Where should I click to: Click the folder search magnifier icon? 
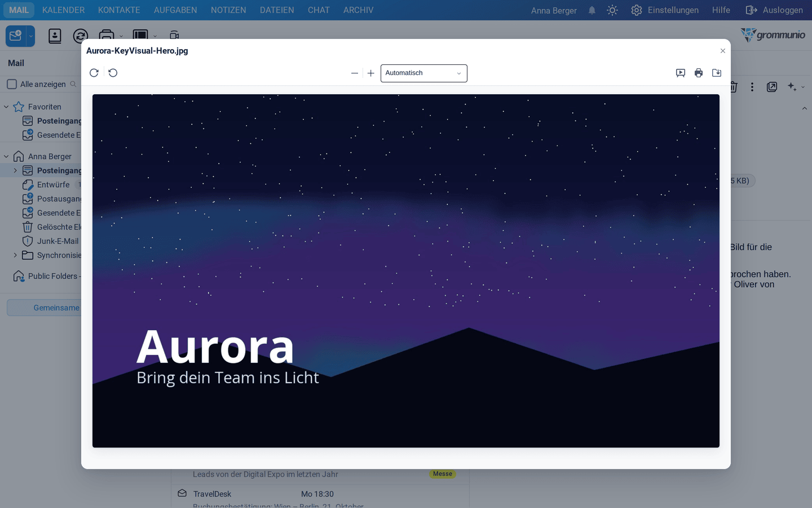(x=73, y=84)
